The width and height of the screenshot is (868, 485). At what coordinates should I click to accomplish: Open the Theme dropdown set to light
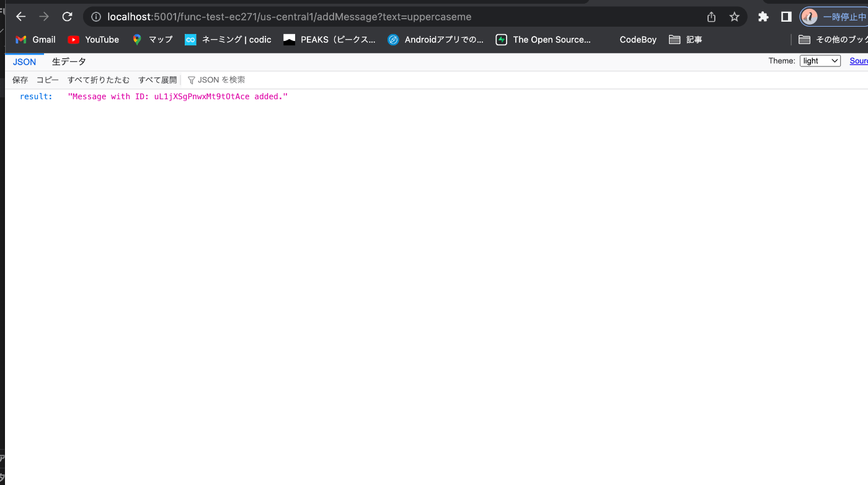820,61
